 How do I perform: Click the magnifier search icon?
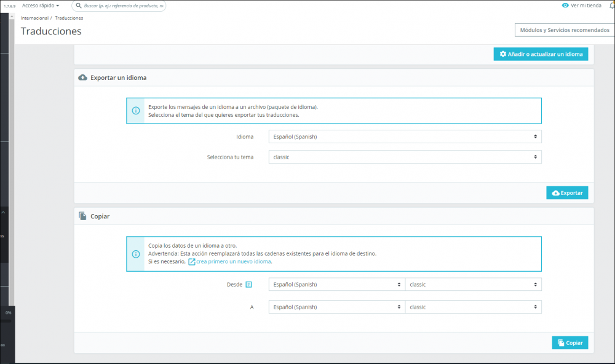click(79, 6)
